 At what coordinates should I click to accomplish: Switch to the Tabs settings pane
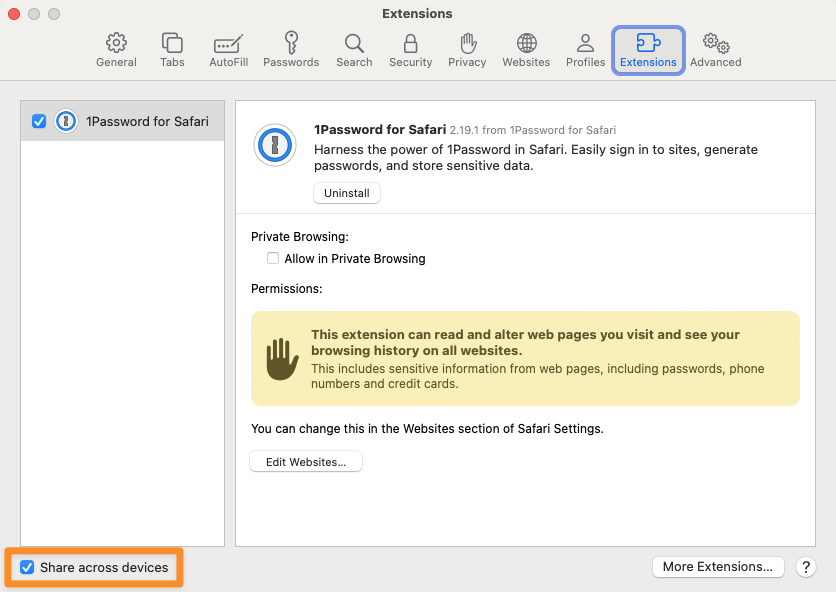[x=172, y=50]
